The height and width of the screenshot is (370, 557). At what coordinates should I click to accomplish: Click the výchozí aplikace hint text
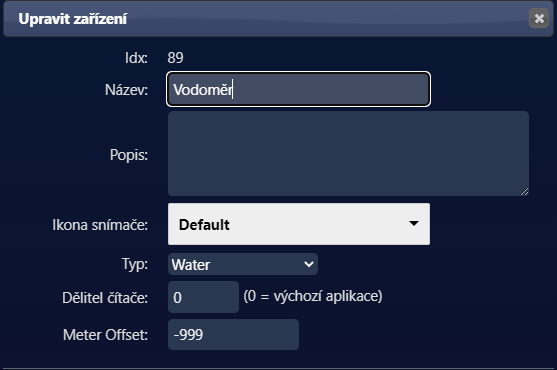pos(313,296)
